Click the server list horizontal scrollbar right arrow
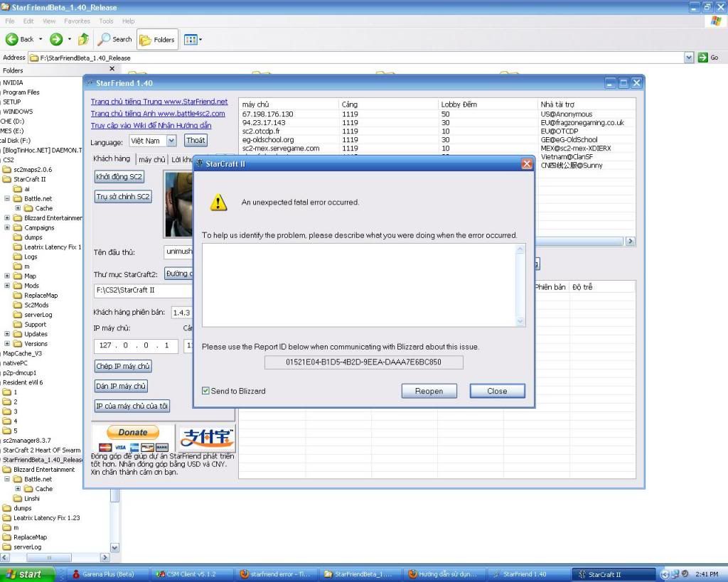Image resolution: width=728 pixels, height=582 pixels. [x=630, y=242]
